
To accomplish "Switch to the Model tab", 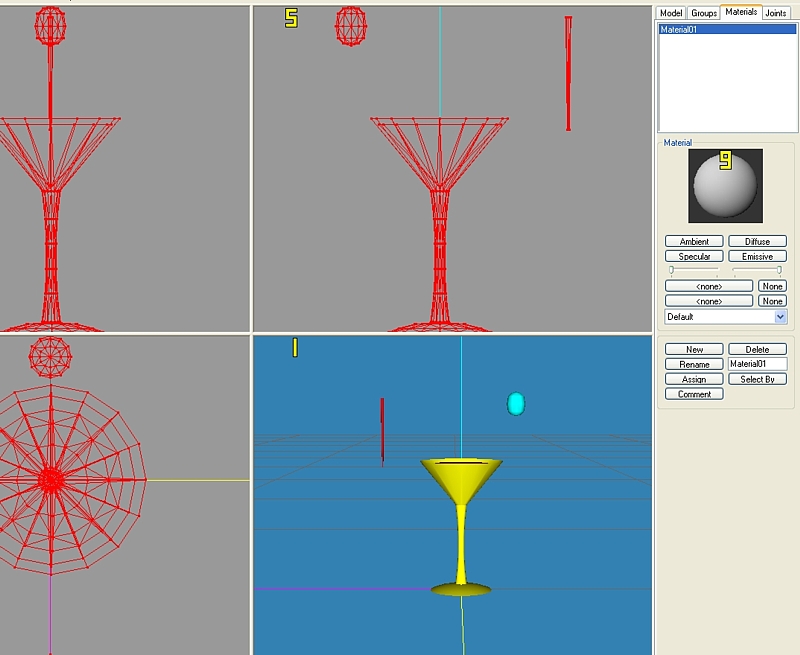I will [671, 13].
